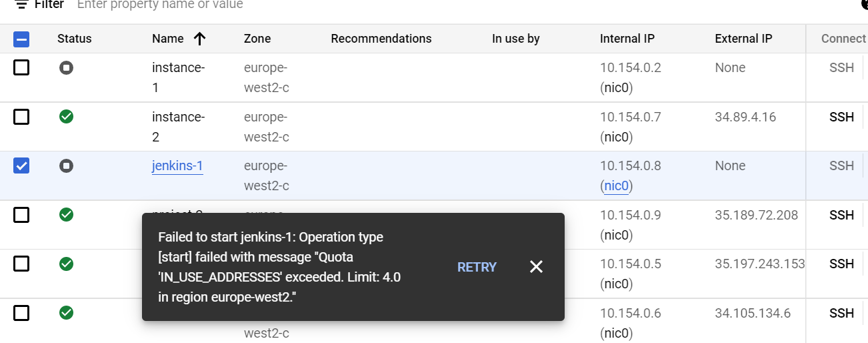Dismiss the error notification with X

[x=536, y=267]
